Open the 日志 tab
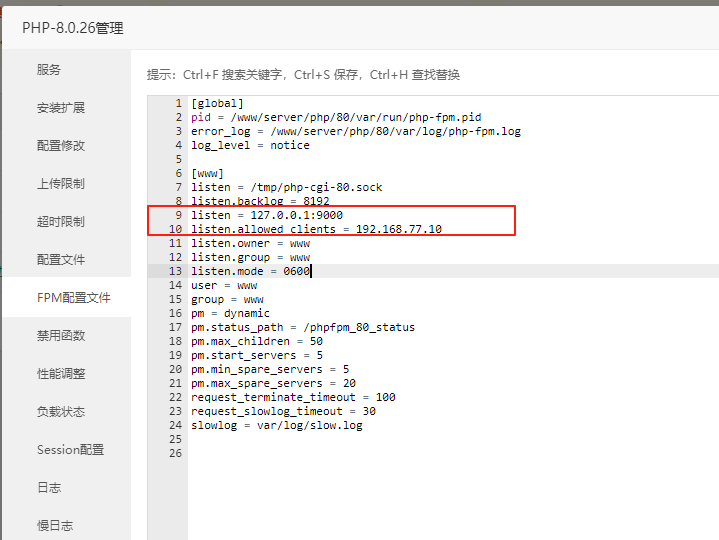719x540 pixels. [49, 487]
